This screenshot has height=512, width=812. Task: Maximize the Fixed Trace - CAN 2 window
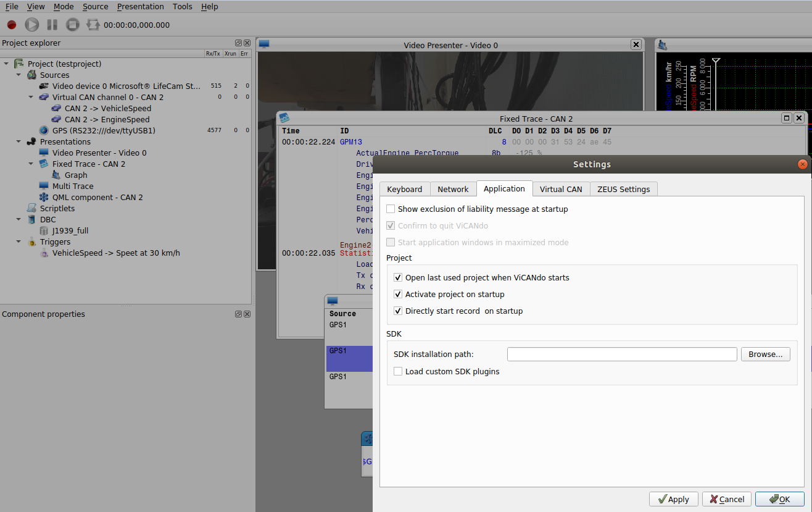pyautogui.click(x=786, y=118)
